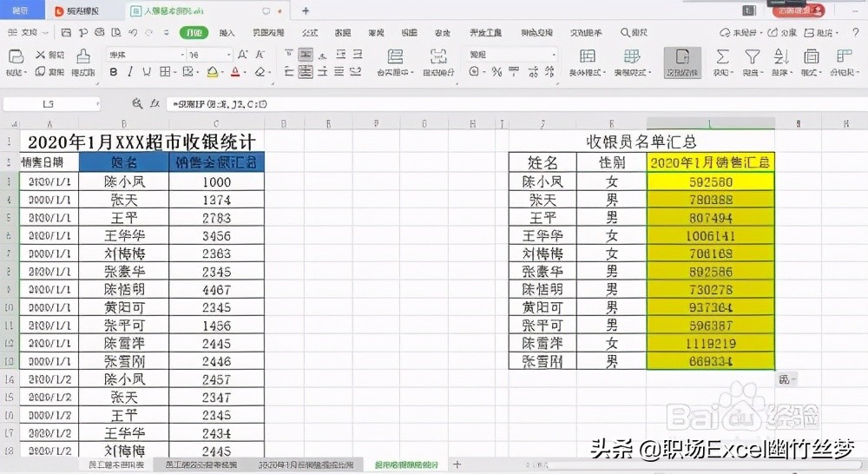This screenshot has width=868, height=474.
Task: Open the table style dropdown
Action: (x=632, y=62)
